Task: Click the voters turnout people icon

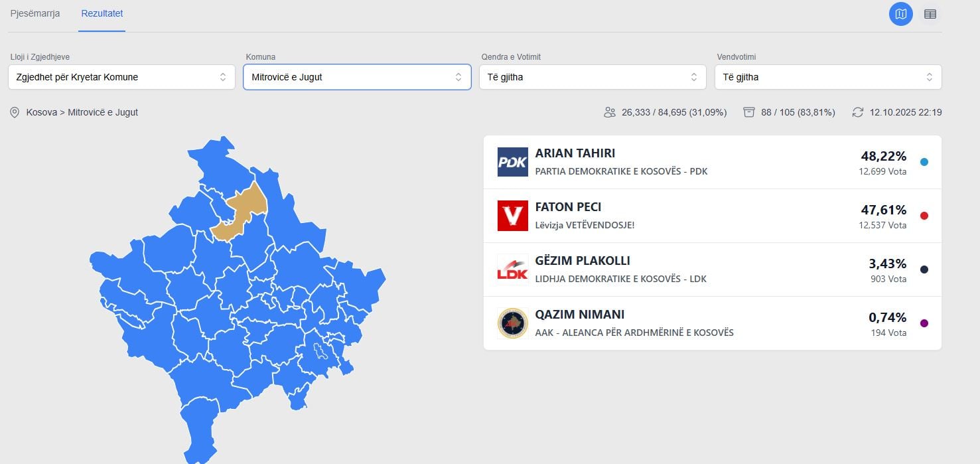Action: 610,112
